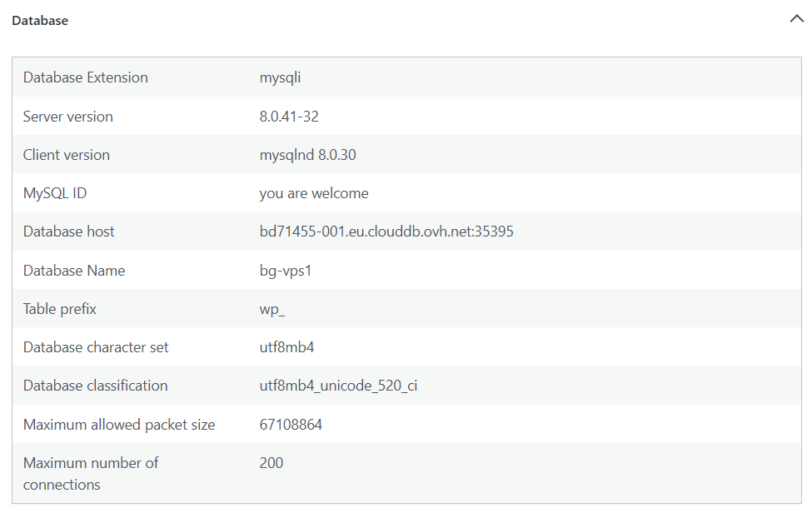812x508 pixels.
Task: Select the bg-vps1 database name
Action: click(x=286, y=271)
